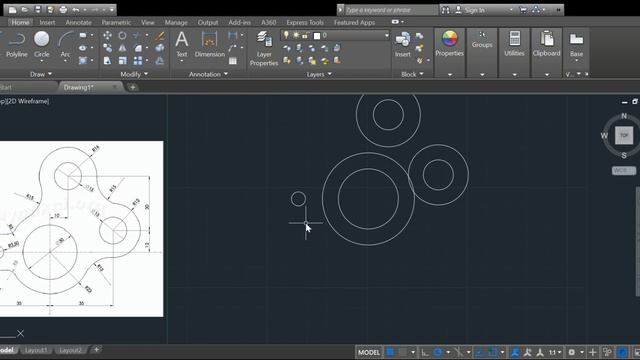Open the Layout1 tab

pyautogui.click(x=36, y=350)
